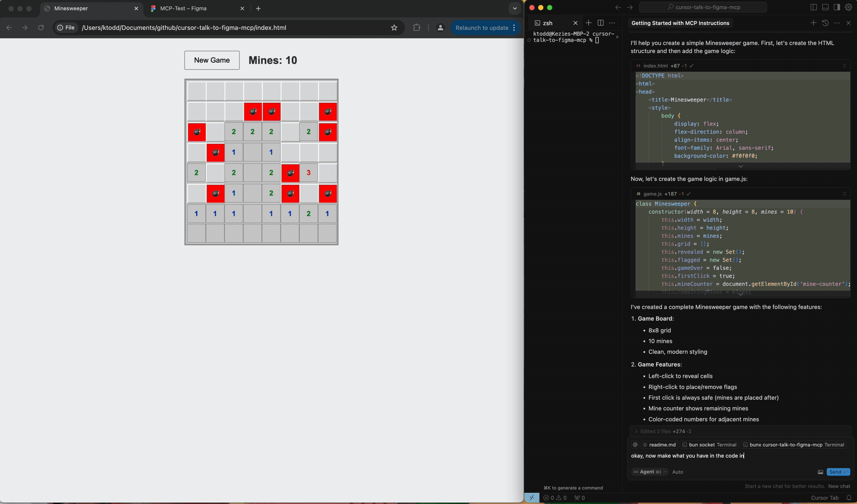Bookmark the index.html page with the star
Viewport: 857px width, 504px height.
(x=394, y=28)
